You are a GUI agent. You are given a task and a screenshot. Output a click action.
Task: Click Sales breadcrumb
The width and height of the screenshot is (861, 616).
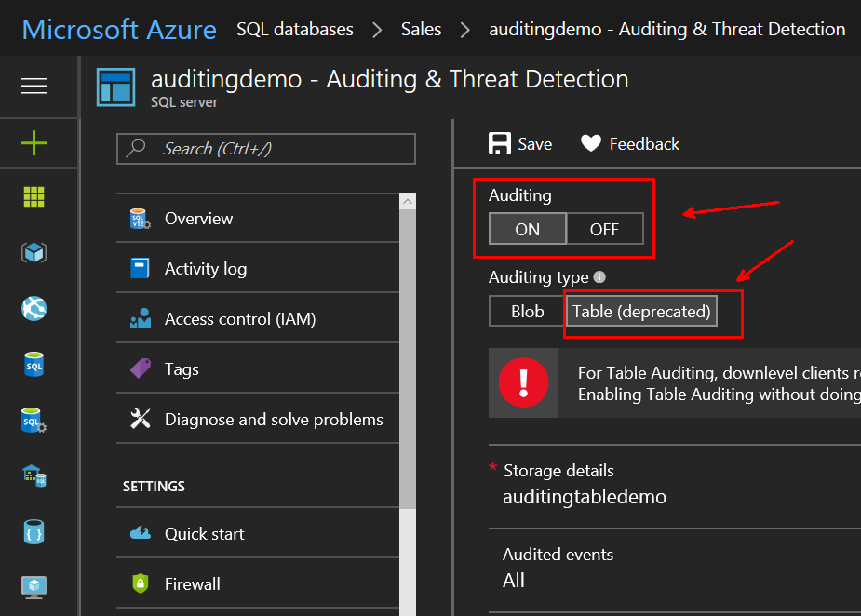pyautogui.click(x=421, y=29)
